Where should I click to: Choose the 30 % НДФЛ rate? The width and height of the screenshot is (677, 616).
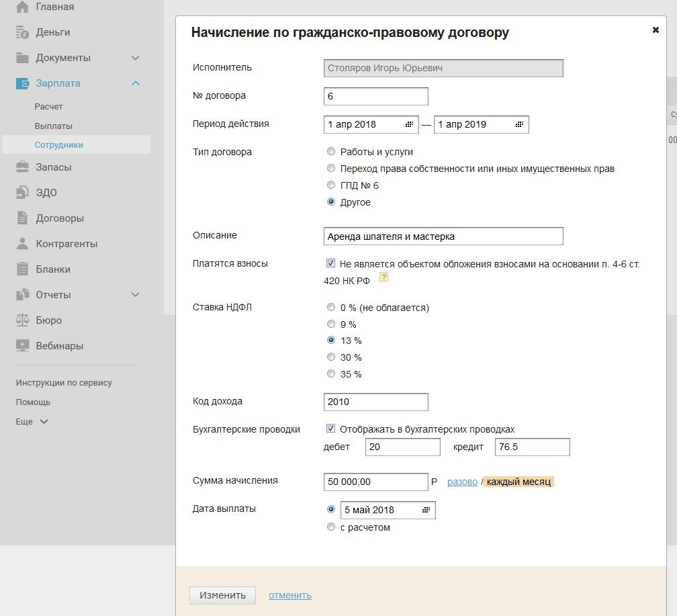331,357
